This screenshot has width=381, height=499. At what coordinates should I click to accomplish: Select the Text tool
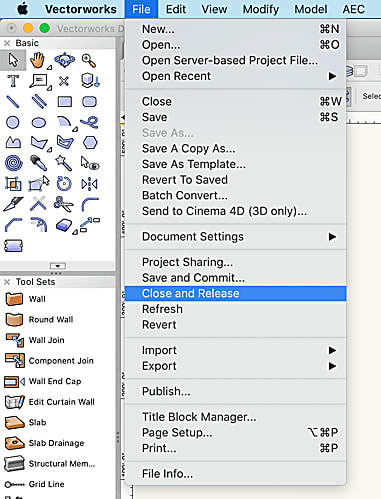coord(13,81)
